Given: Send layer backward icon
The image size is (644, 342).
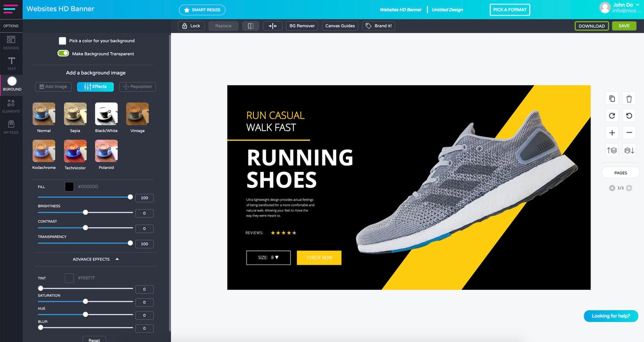Looking at the screenshot, I should tap(629, 150).
